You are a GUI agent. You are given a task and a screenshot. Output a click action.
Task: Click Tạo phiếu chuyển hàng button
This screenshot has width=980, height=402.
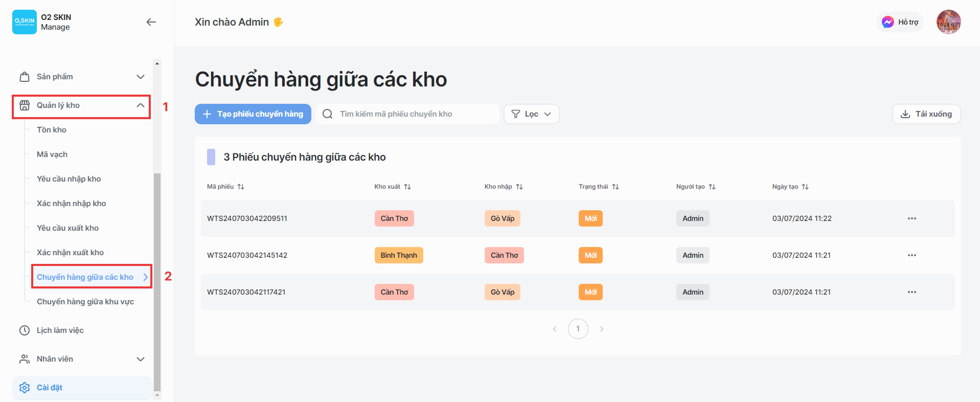(x=253, y=114)
